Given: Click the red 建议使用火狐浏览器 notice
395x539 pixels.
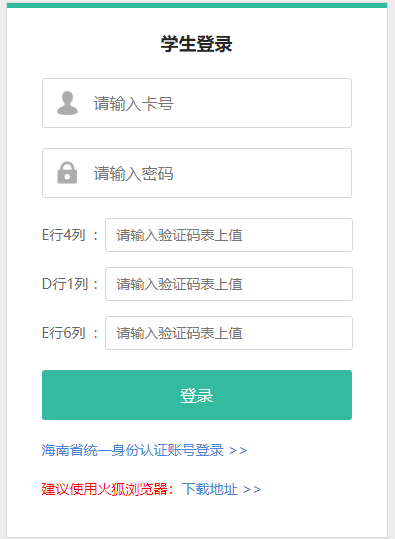Looking at the screenshot, I should coord(108,489).
